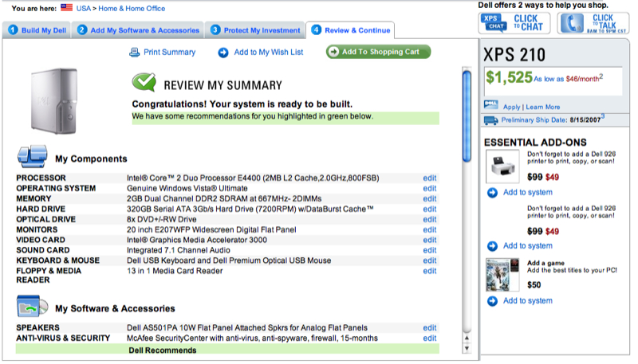This screenshot has width=638, height=364.
Task: Edit the Anti-Virus & Security option
Action: click(x=430, y=338)
